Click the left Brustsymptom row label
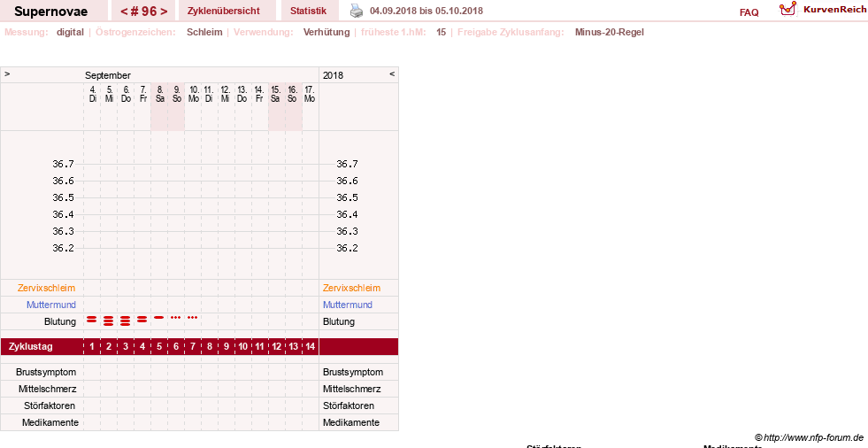Screen dimensions: 868x448 tap(46, 372)
